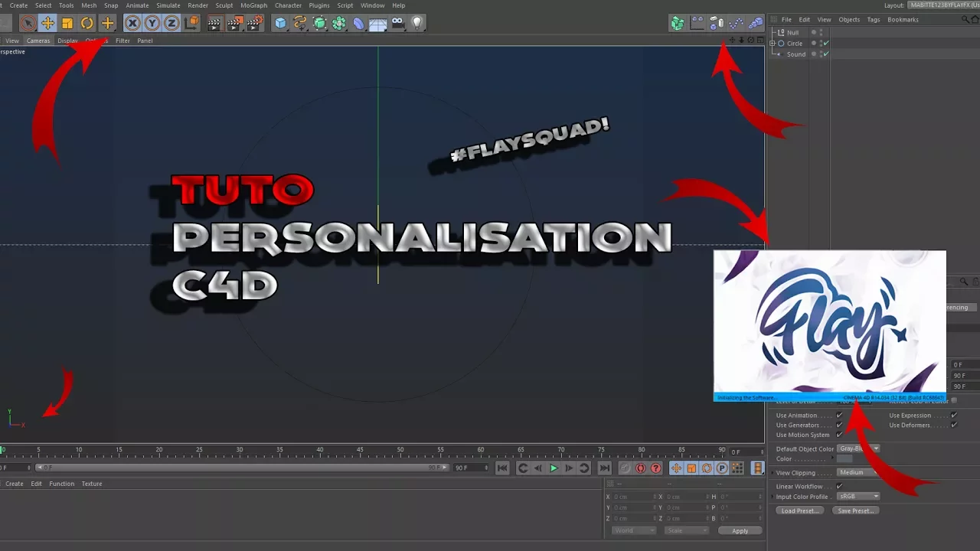Toggle the Parameter (P) keyframe icon
980x551 pixels.
(x=722, y=468)
